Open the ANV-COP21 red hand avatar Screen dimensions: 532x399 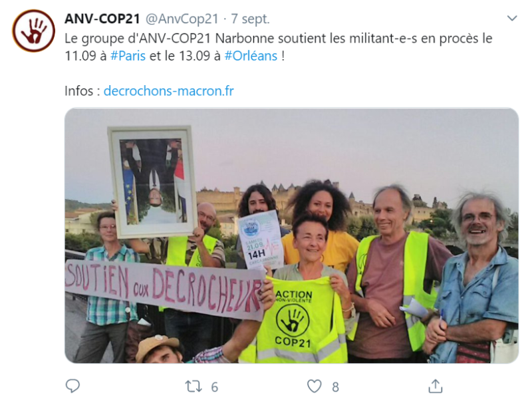(x=33, y=31)
